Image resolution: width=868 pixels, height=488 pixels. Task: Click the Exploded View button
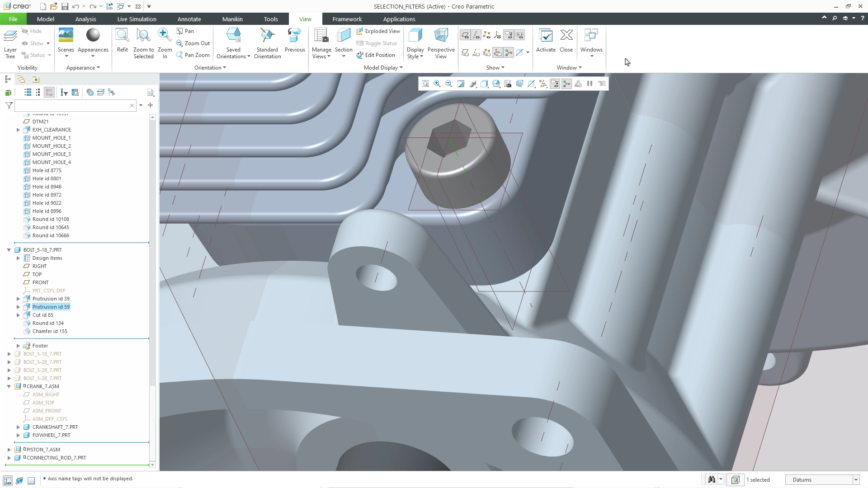pyautogui.click(x=378, y=31)
